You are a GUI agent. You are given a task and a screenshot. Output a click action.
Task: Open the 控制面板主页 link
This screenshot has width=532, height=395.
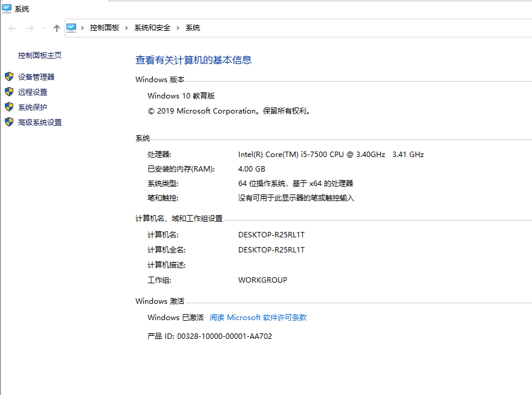tap(40, 56)
